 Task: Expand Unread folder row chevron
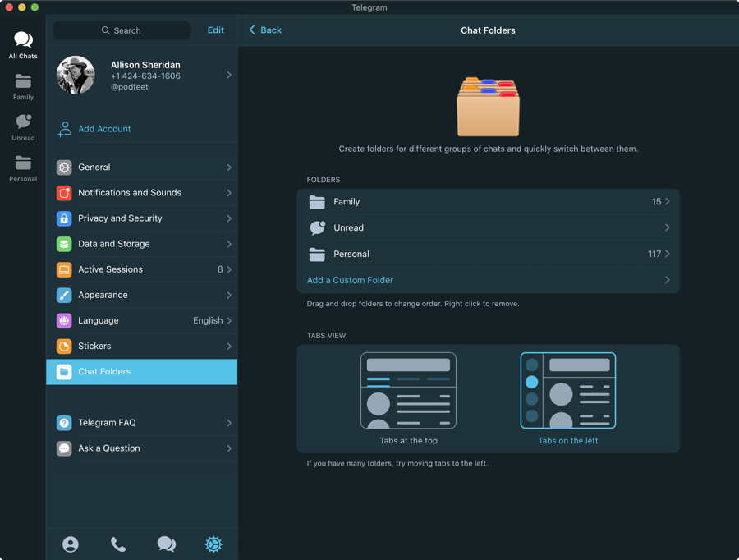point(668,227)
